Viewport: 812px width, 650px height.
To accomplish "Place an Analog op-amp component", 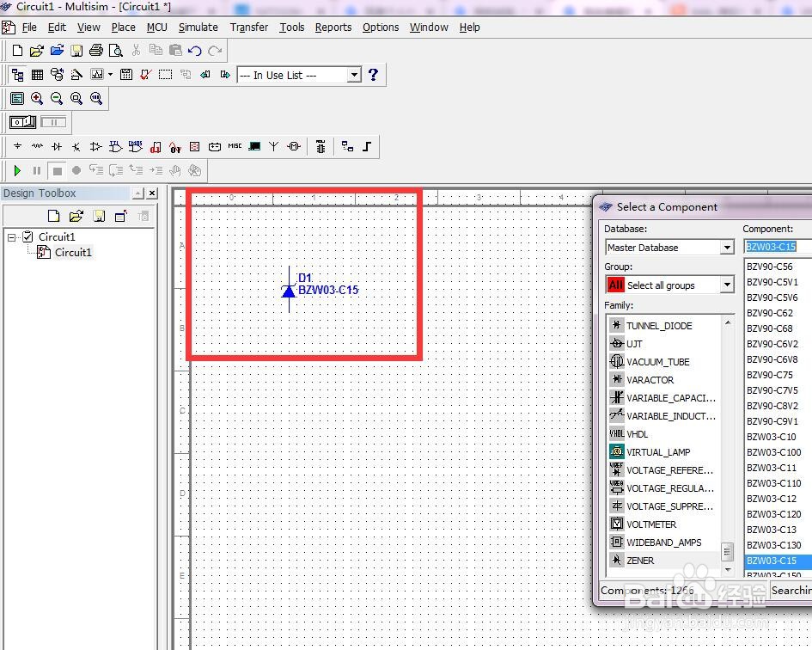I will click(x=95, y=147).
